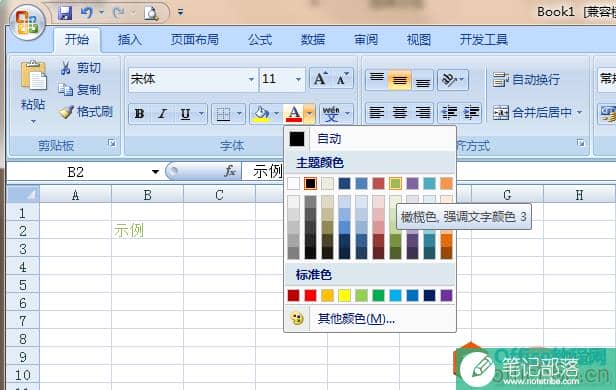
Task: Toggle italic formatting I
Action: pyautogui.click(x=162, y=114)
